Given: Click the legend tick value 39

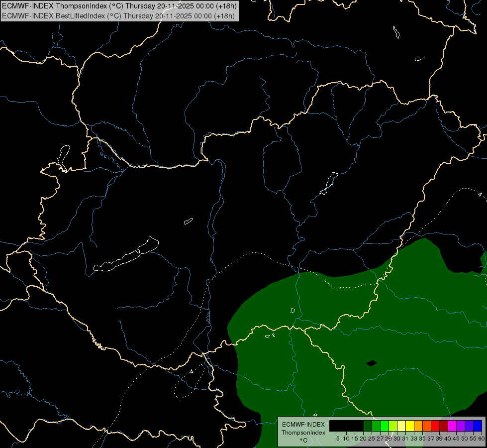Looking at the screenshot, I should click(439, 439).
